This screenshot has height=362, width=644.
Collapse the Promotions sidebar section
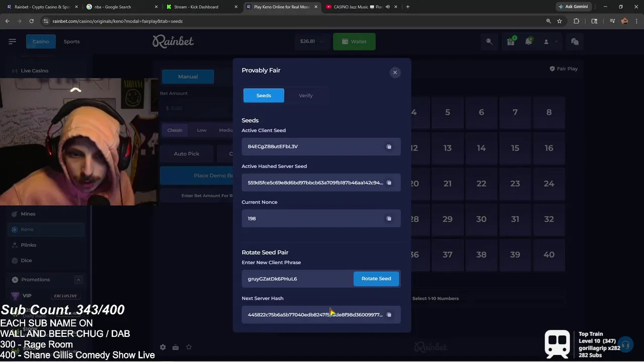point(78,280)
